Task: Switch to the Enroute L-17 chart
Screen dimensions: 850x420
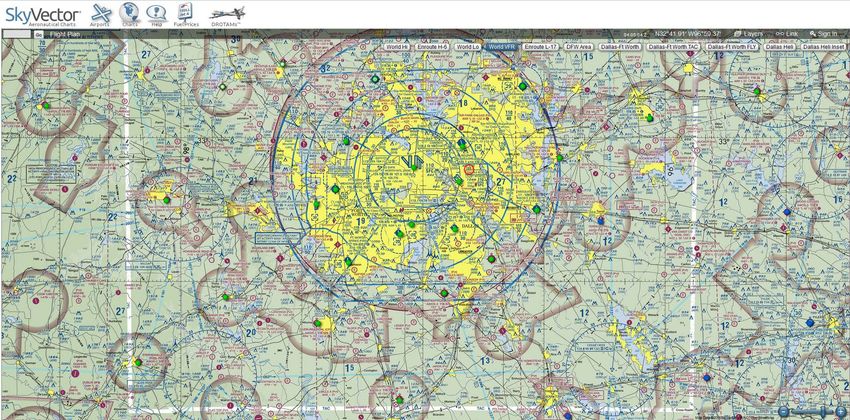Action: pos(542,47)
